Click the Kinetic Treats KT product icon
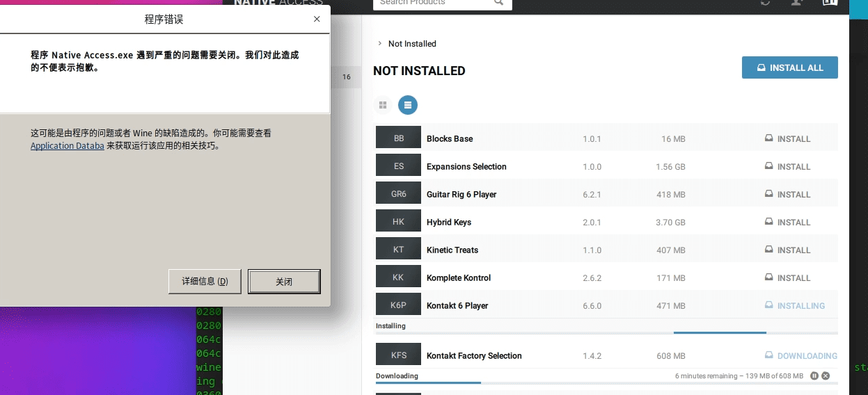This screenshot has height=395, width=868. pyautogui.click(x=399, y=248)
